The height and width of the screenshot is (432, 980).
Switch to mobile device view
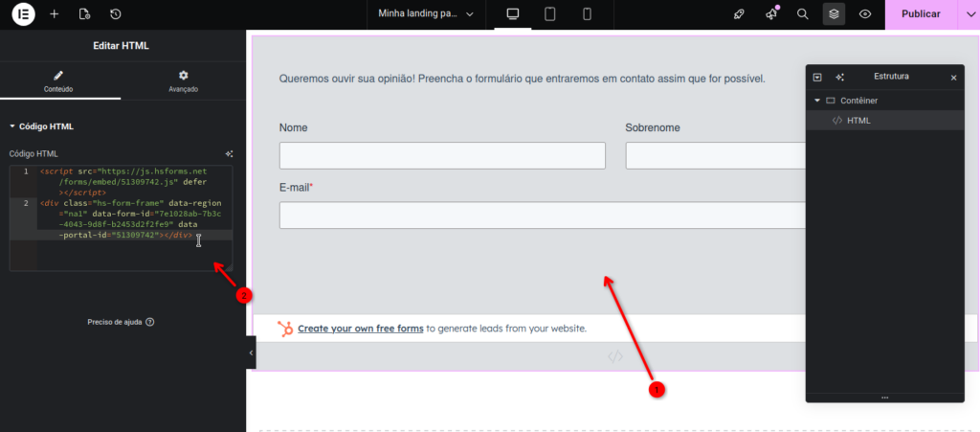click(x=587, y=14)
